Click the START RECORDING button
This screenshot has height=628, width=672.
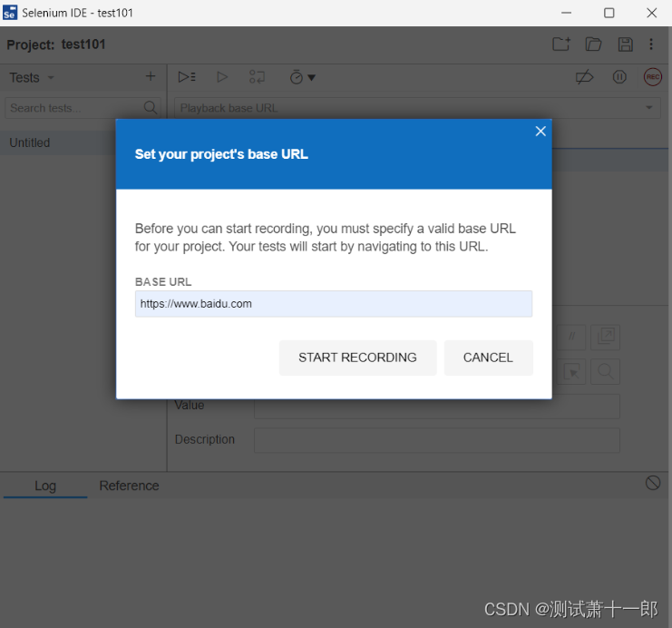pos(358,358)
